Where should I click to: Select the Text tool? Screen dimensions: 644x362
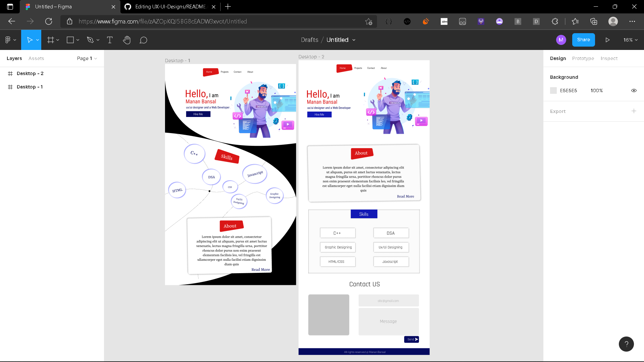click(110, 40)
